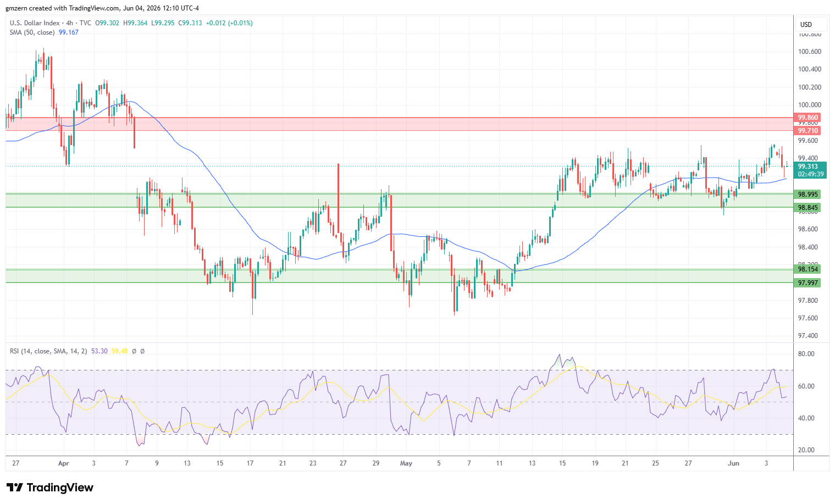Screen dimensions: 835x504
Task: Click the TradingView logo at bottom left
Action: 50,488
